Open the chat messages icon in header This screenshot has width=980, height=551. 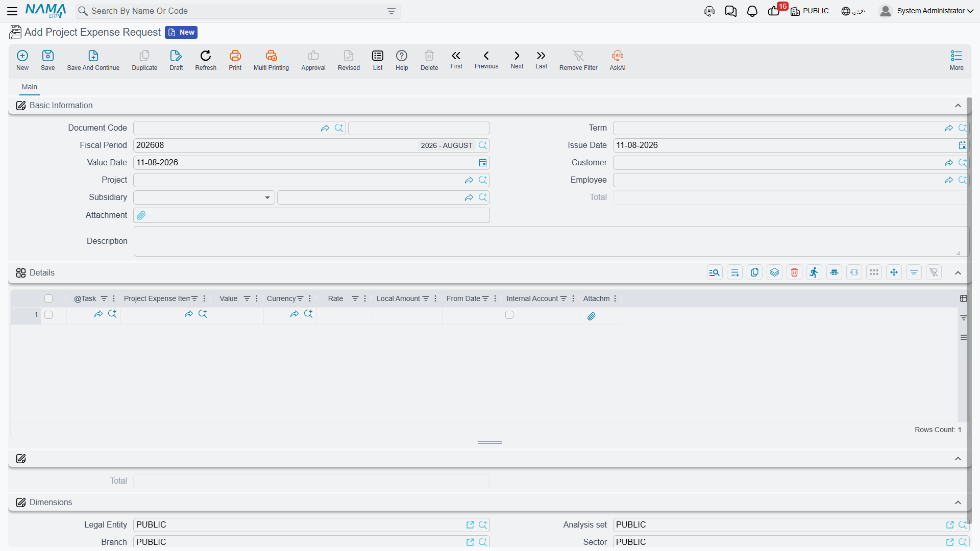(x=731, y=11)
